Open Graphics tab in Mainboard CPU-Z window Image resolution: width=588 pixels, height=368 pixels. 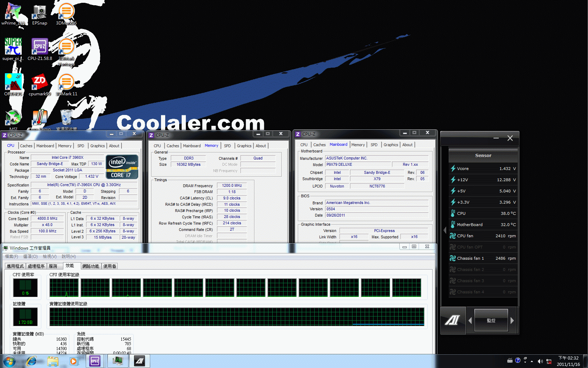click(391, 145)
